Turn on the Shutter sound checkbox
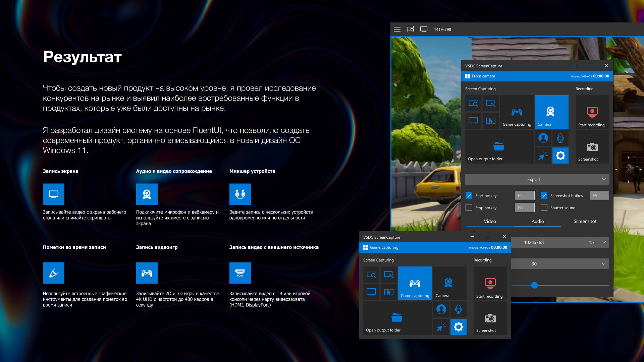Viewport: 644px width, 362px height. click(x=544, y=207)
